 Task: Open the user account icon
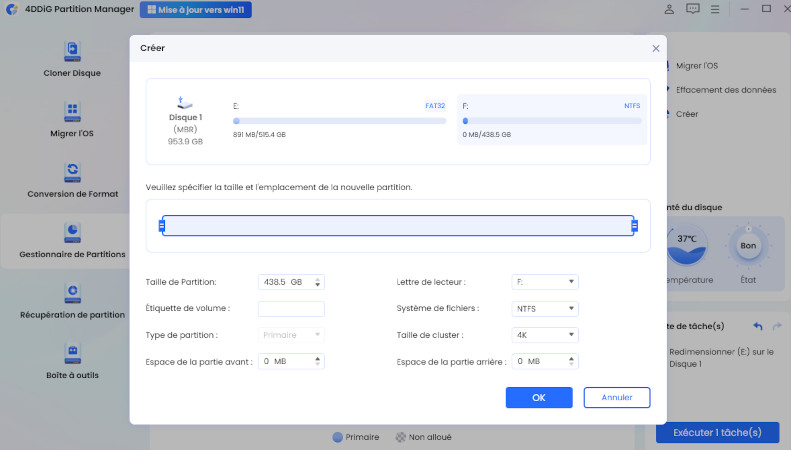tap(669, 9)
